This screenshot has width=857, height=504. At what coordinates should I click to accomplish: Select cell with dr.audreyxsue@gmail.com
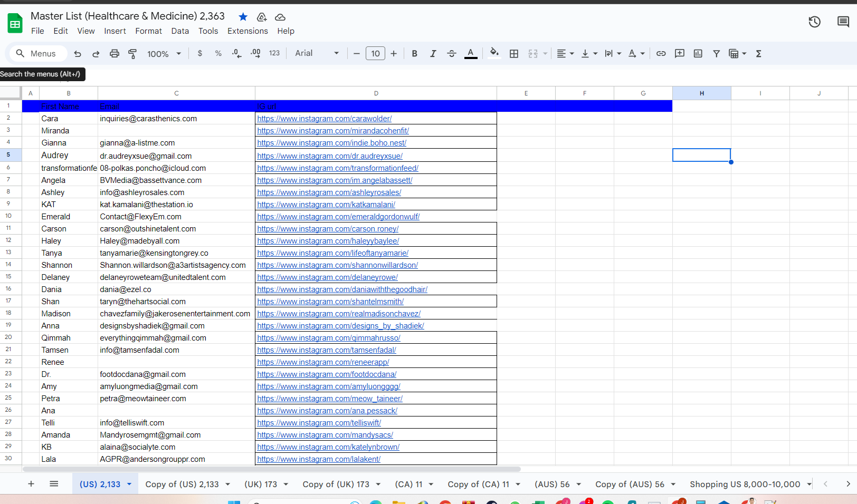(176, 156)
